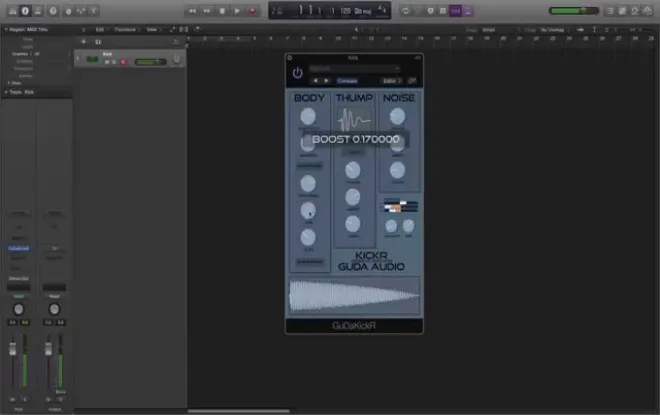The height and width of the screenshot is (415, 660).
Task: Open the Library panel icon
Action: (13, 11)
